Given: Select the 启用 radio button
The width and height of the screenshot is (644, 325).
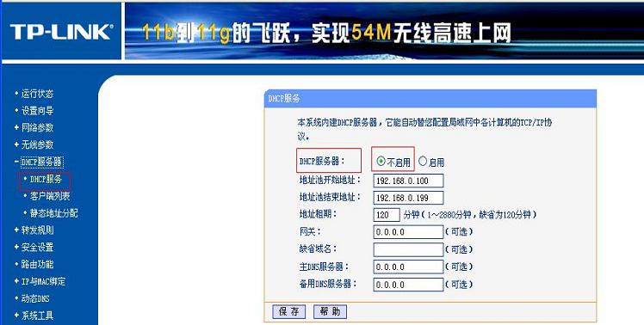Looking at the screenshot, I should [x=423, y=162].
